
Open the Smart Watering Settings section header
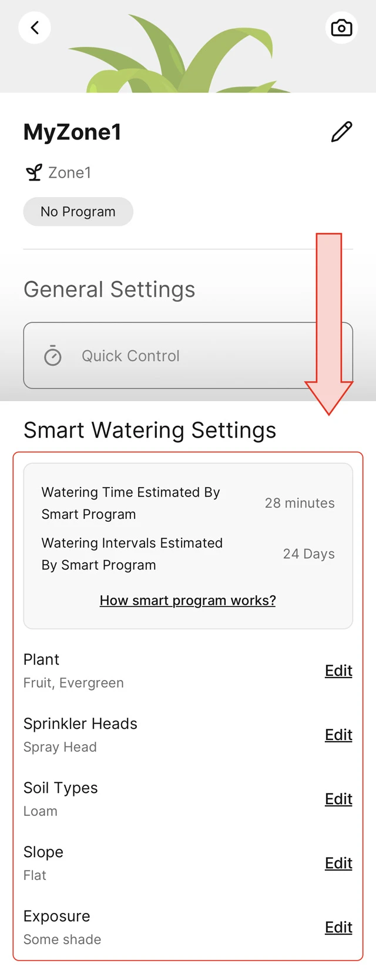pos(149,430)
